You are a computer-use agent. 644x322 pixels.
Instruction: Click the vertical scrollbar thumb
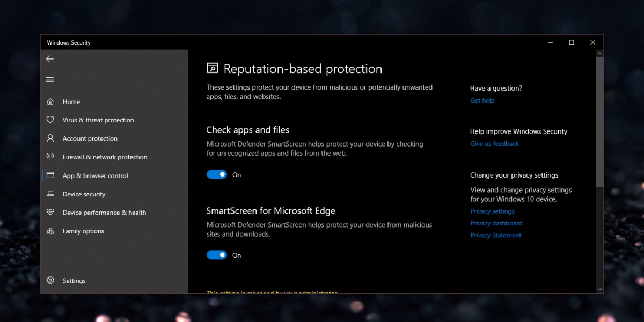[x=599, y=121]
